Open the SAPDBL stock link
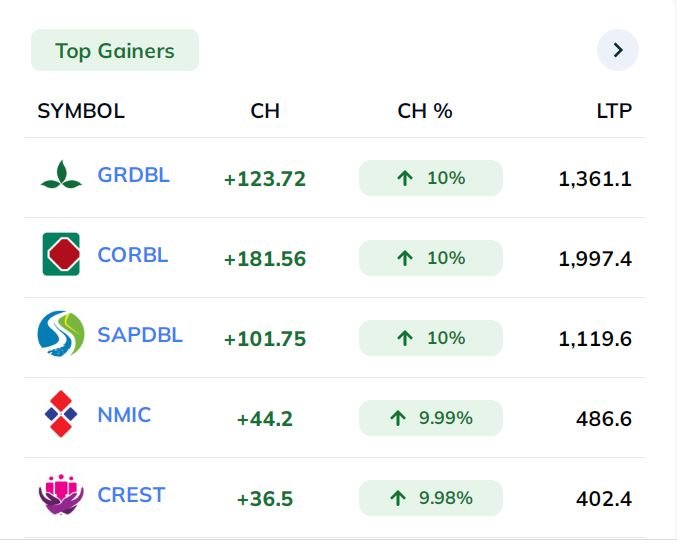677x549 pixels. click(x=140, y=334)
